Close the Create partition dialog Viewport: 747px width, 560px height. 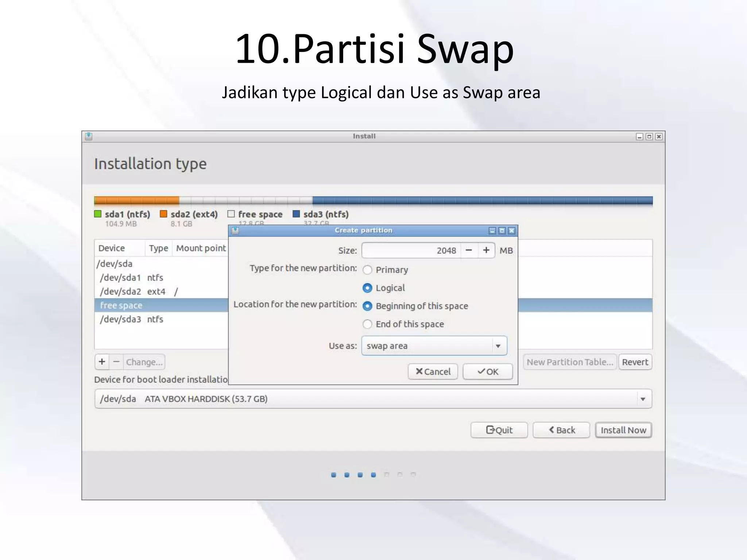pyautogui.click(x=512, y=230)
